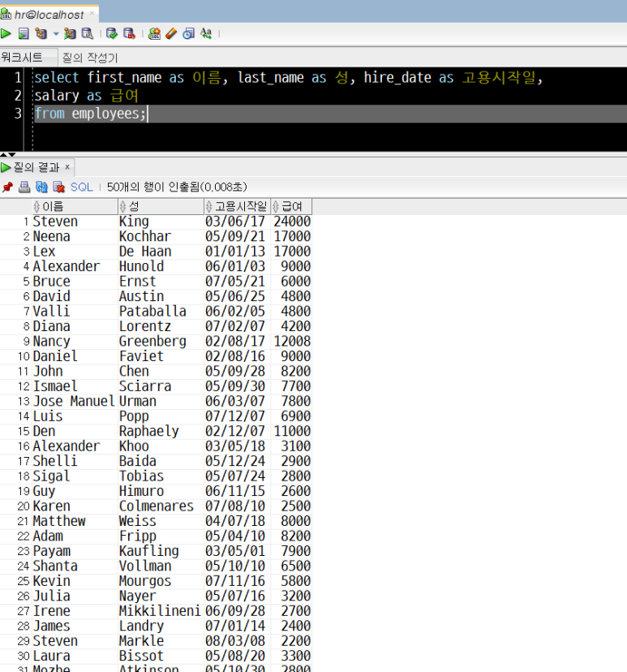Select cell 'Bissot'
The width and height of the screenshot is (627, 672).
tap(161, 657)
